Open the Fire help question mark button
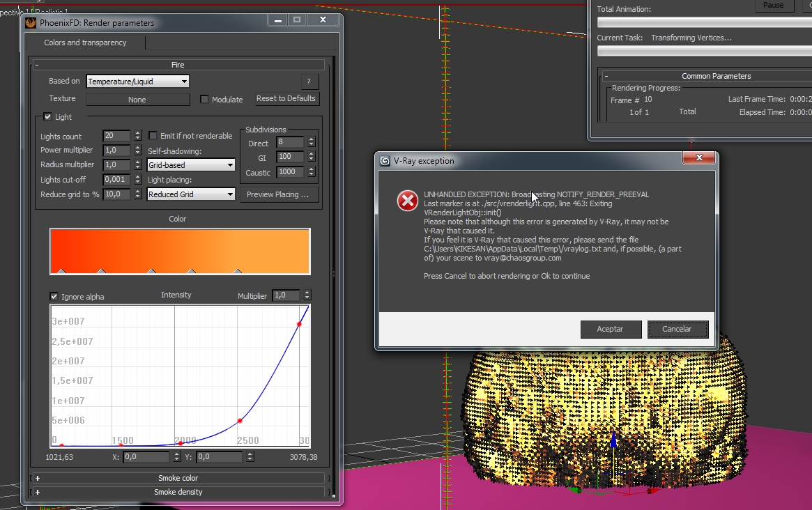Image resolution: width=812 pixels, height=510 pixels. [x=309, y=82]
